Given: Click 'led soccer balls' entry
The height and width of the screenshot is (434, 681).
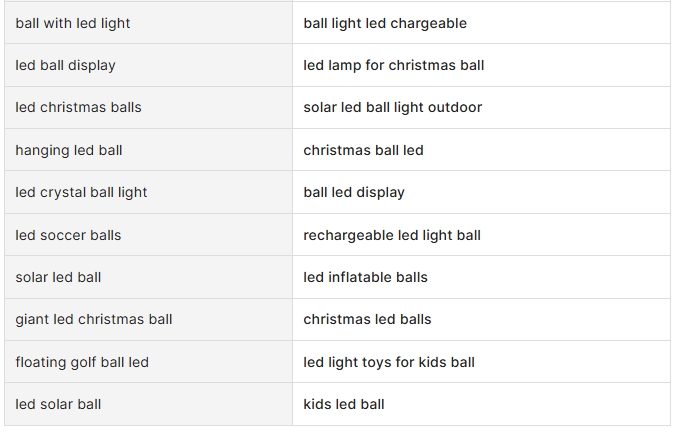Looking at the screenshot, I should (68, 235).
